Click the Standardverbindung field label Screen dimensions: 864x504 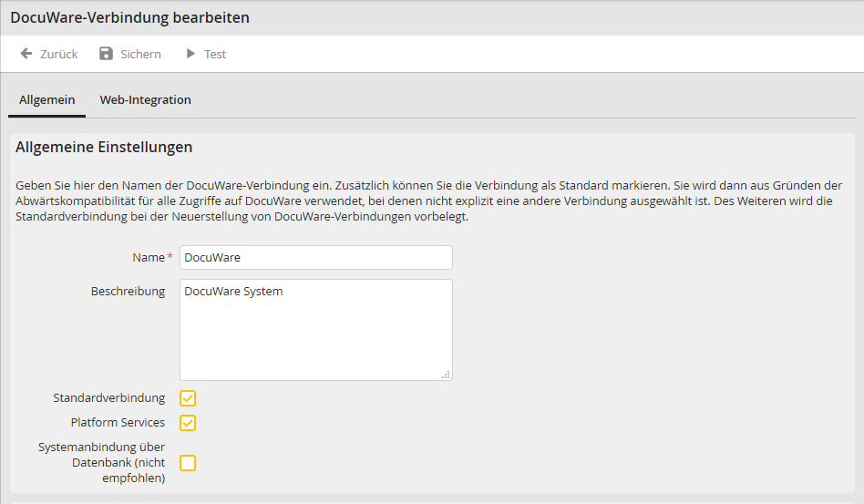coord(109,398)
